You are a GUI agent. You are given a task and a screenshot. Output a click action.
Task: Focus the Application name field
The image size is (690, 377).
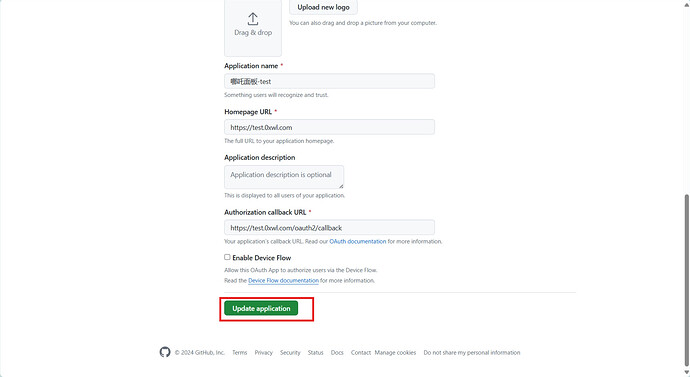[x=330, y=81]
